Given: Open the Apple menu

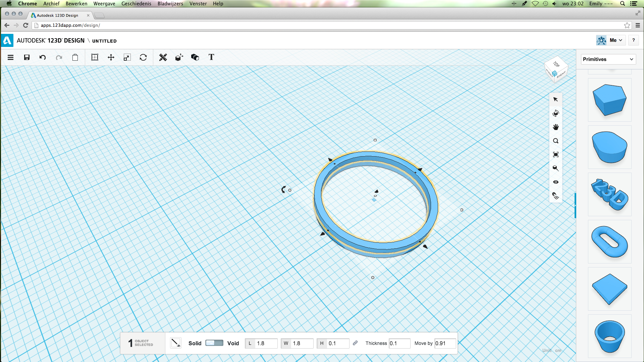Looking at the screenshot, I should [9, 3].
